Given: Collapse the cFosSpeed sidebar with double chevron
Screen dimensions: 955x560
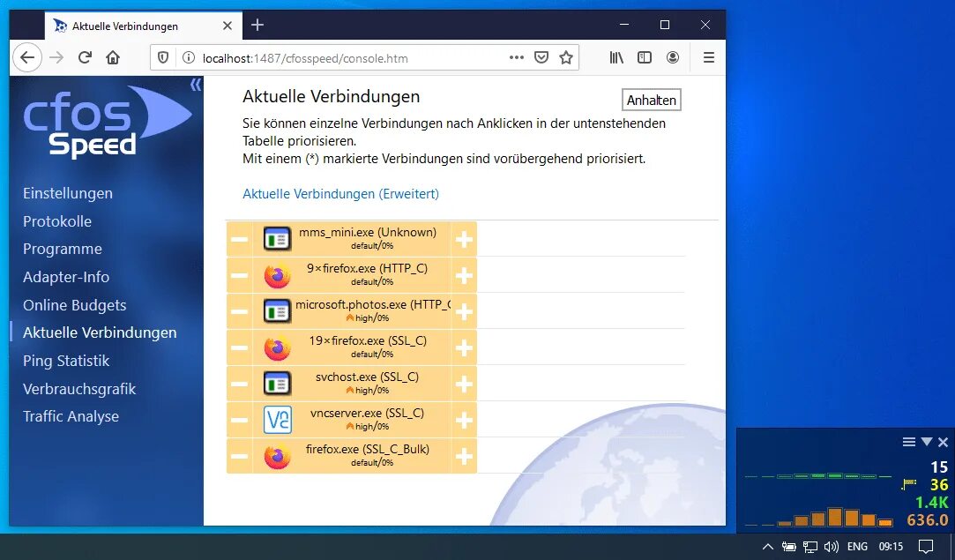Looking at the screenshot, I should tap(196, 85).
